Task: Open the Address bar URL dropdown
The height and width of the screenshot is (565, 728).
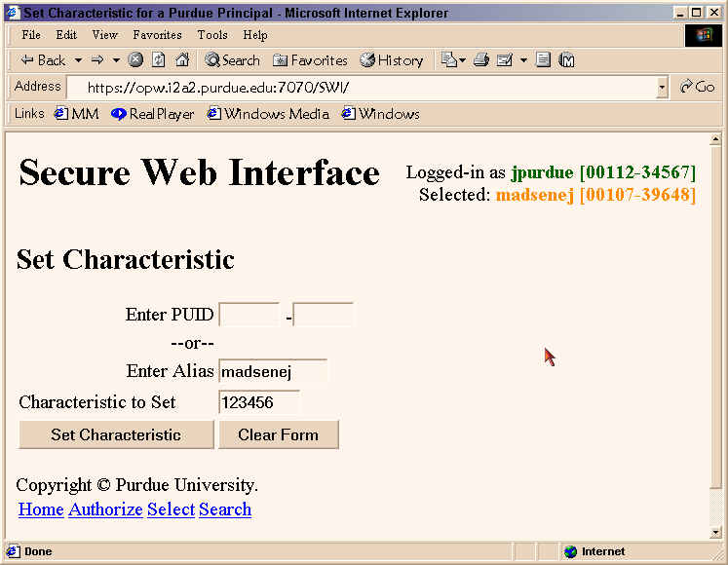Action: click(x=663, y=87)
